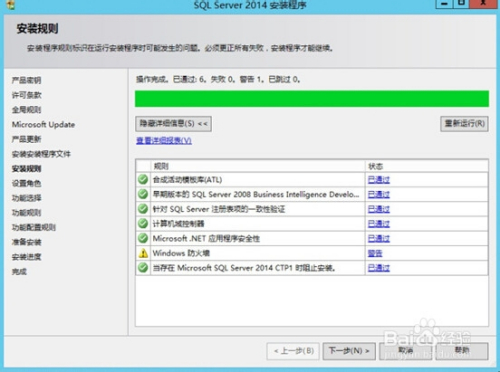Click 取消 cancel button

click(406, 351)
